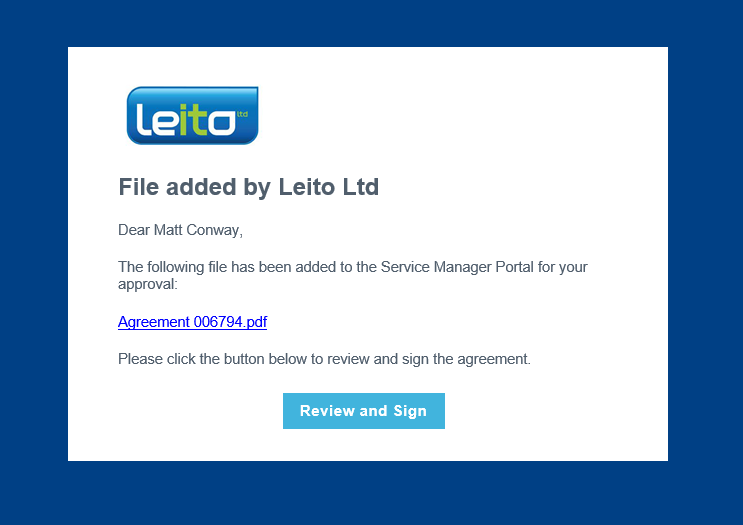
Task: Click the Leito Ltd logo image
Action: click(192, 115)
